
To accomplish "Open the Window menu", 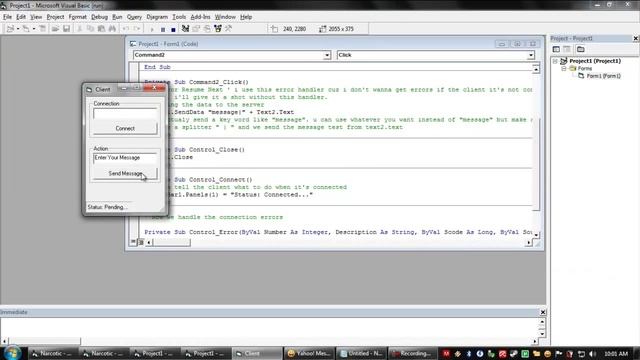I will [225, 17].
